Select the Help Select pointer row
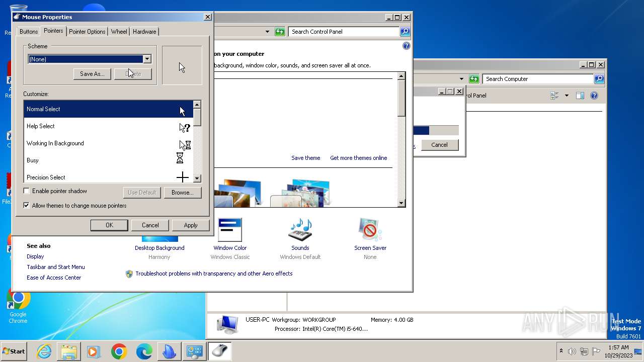Image resolution: width=644 pixels, height=362 pixels. tap(108, 126)
